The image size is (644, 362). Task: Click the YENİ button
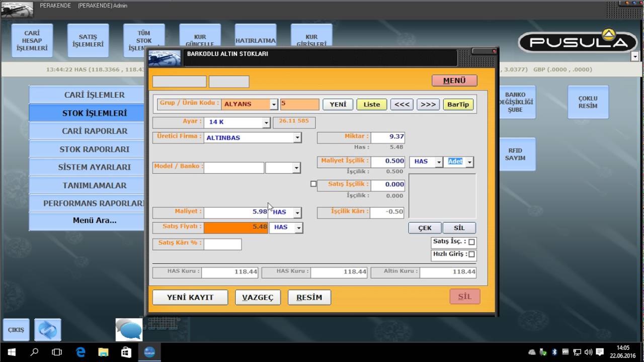click(338, 105)
